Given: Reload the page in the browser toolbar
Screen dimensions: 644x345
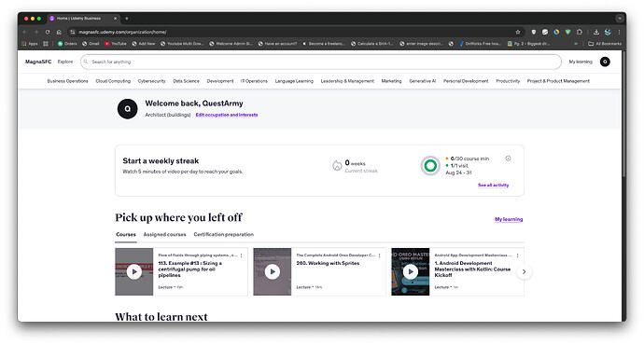Looking at the screenshot, I should click(x=48, y=32).
